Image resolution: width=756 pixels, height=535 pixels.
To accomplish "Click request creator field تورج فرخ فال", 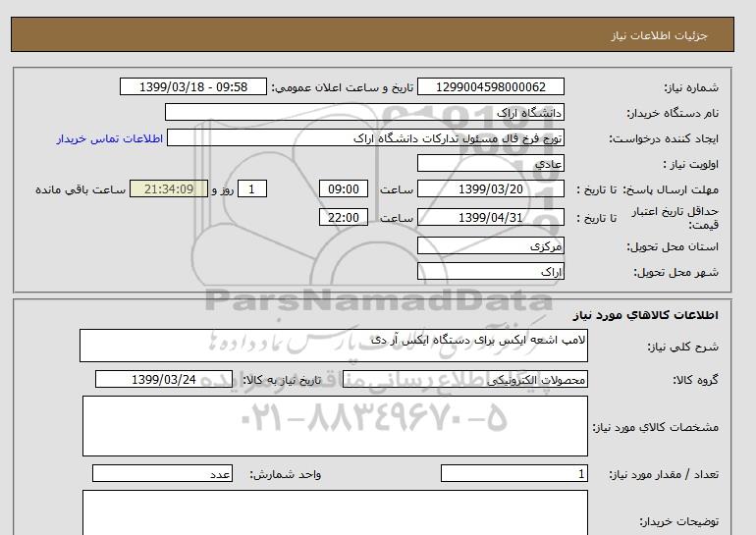I will click(x=365, y=137).
